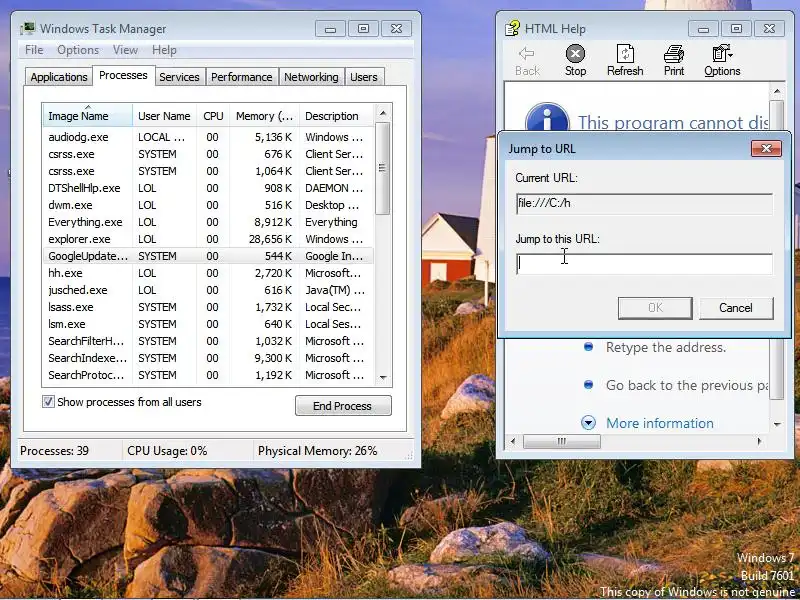This screenshot has width=800, height=600.
Task: Select the Everything.exe process
Action: click(208, 222)
